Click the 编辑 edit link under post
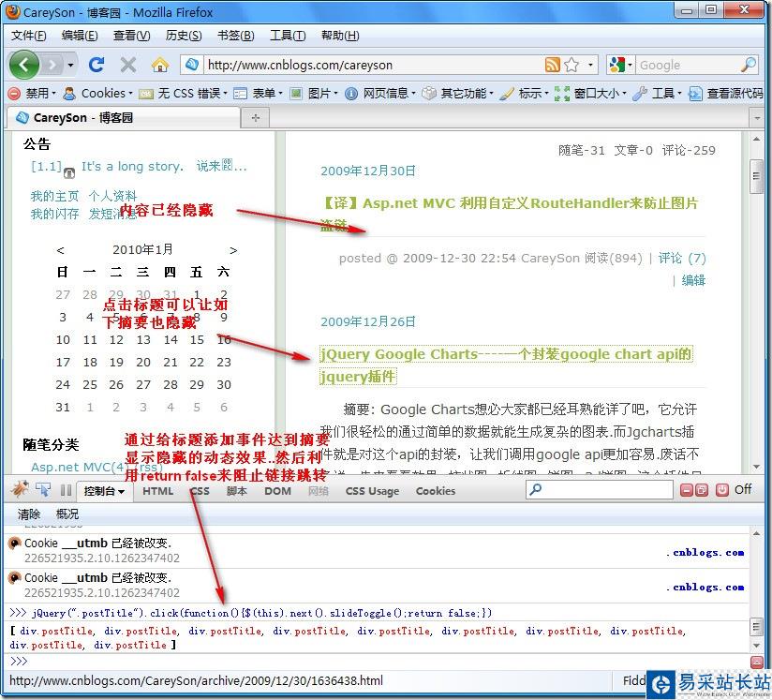Image resolution: width=772 pixels, height=700 pixels. [x=693, y=280]
